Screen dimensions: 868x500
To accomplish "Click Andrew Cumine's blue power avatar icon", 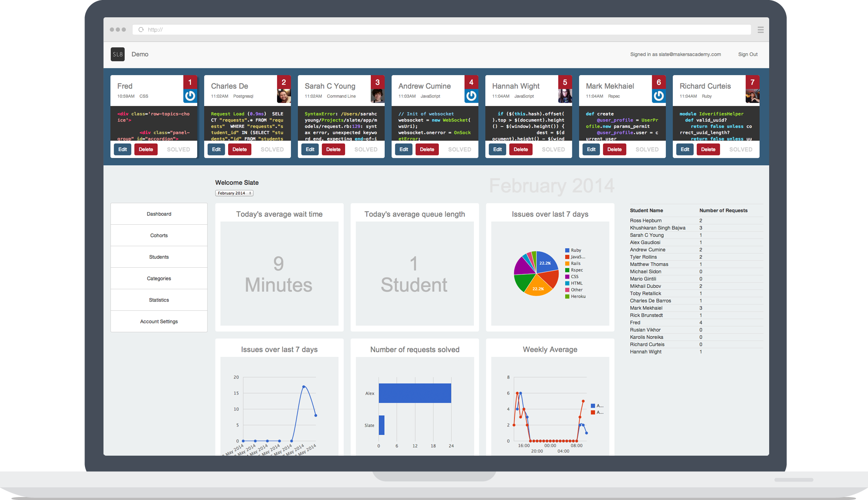I will 471,96.
